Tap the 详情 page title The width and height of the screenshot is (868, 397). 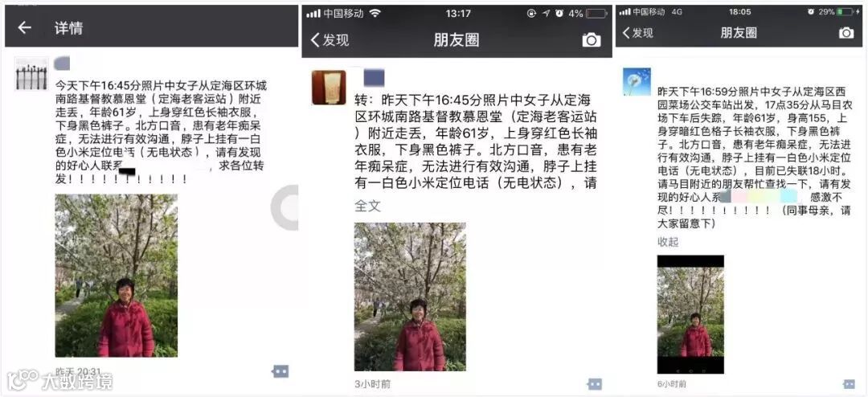[x=68, y=28]
